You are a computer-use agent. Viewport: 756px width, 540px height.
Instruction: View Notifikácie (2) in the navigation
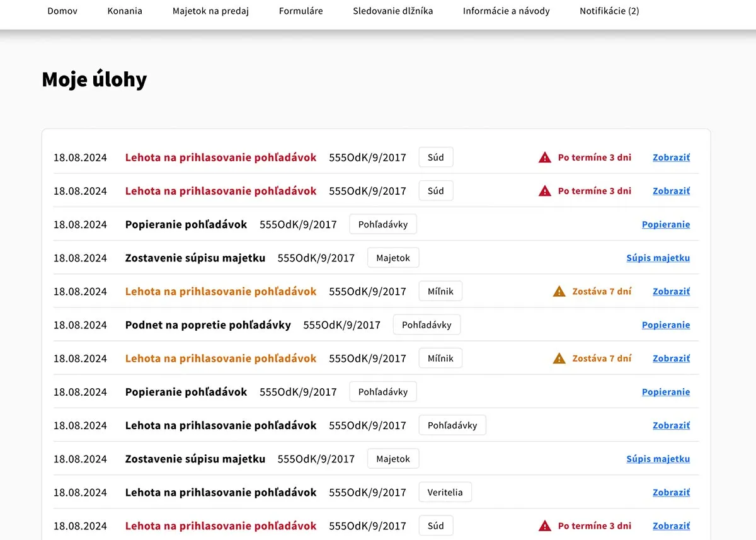609,11
